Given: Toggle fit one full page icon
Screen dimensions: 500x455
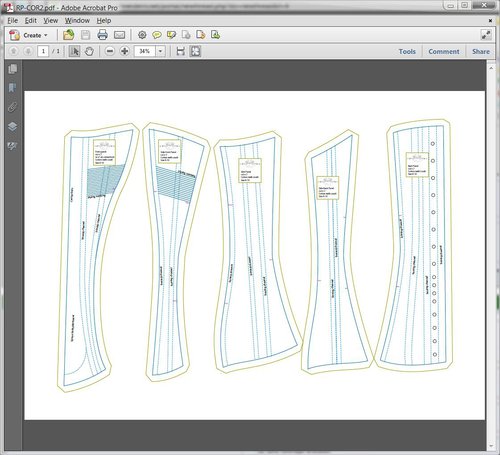Looking at the screenshot, I should pos(195,51).
